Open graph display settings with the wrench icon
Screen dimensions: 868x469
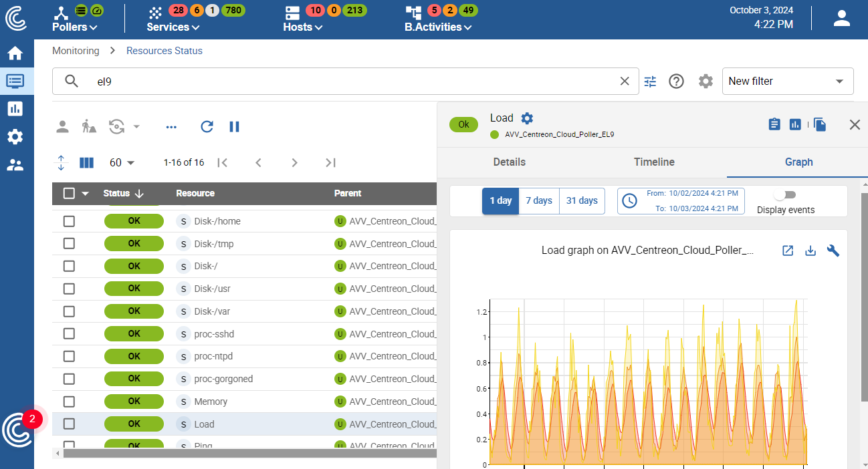[833, 251]
